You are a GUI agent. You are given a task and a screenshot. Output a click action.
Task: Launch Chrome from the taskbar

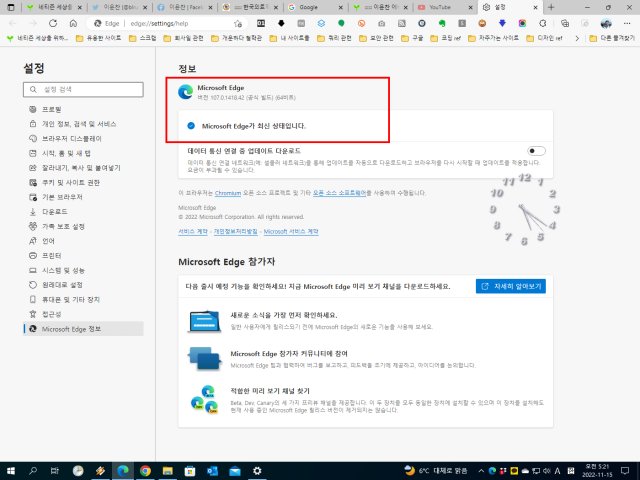[145, 471]
